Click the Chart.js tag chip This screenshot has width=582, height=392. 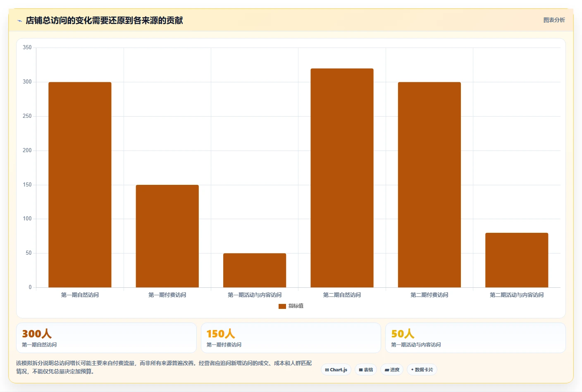click(x=336, y=370)
